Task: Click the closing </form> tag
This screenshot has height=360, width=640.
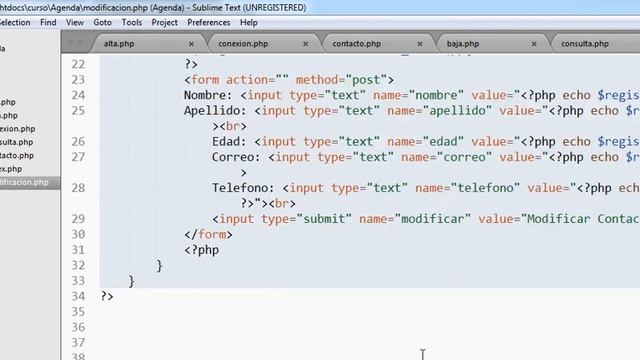Action: (208, 234)
